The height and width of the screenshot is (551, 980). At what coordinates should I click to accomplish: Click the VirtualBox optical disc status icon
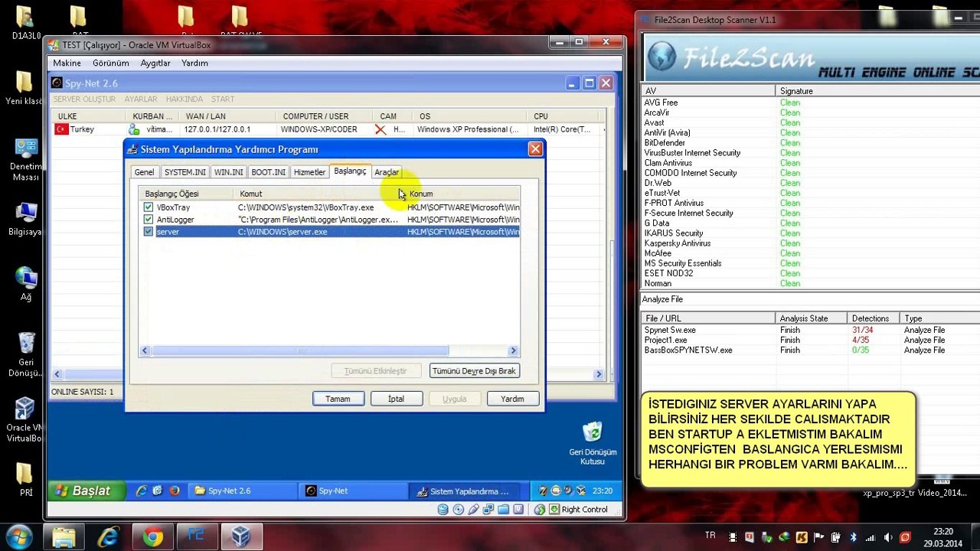pyautogui.click(x=459, y=510)
